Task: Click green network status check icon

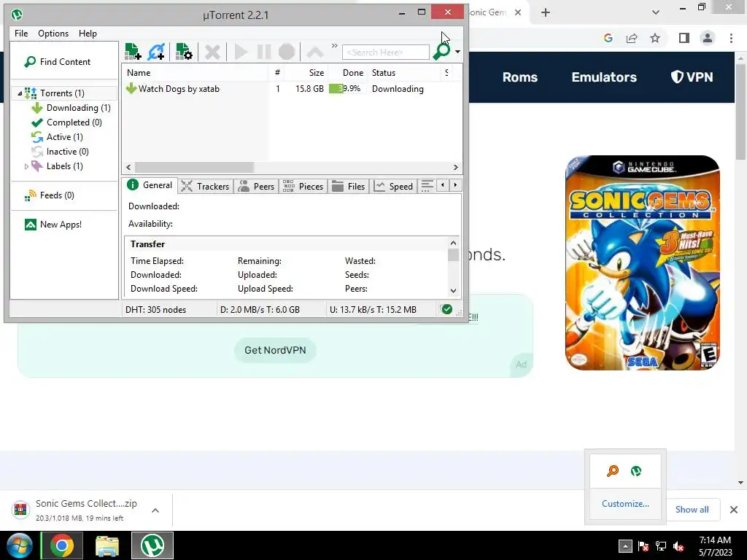Action: coord(446,309)
